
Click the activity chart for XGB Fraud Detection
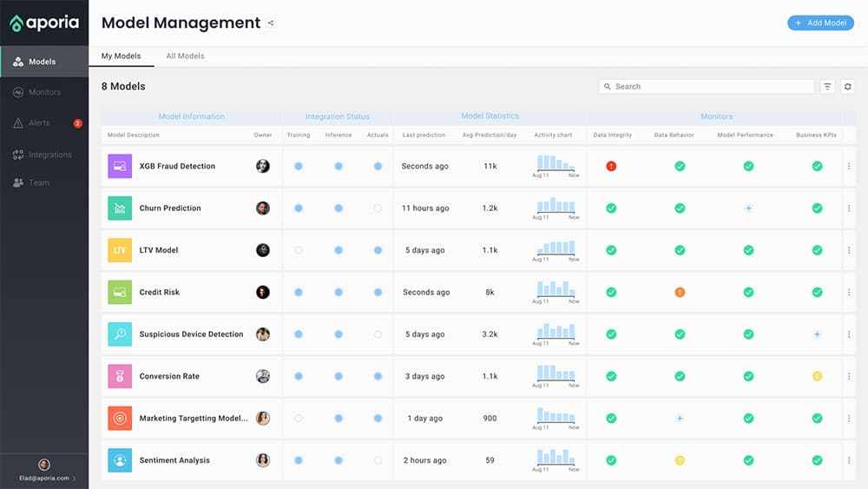tap(556, 166)
